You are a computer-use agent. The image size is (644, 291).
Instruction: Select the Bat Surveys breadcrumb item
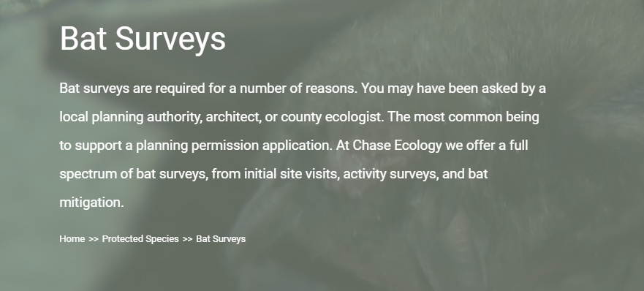coord(221,239)
